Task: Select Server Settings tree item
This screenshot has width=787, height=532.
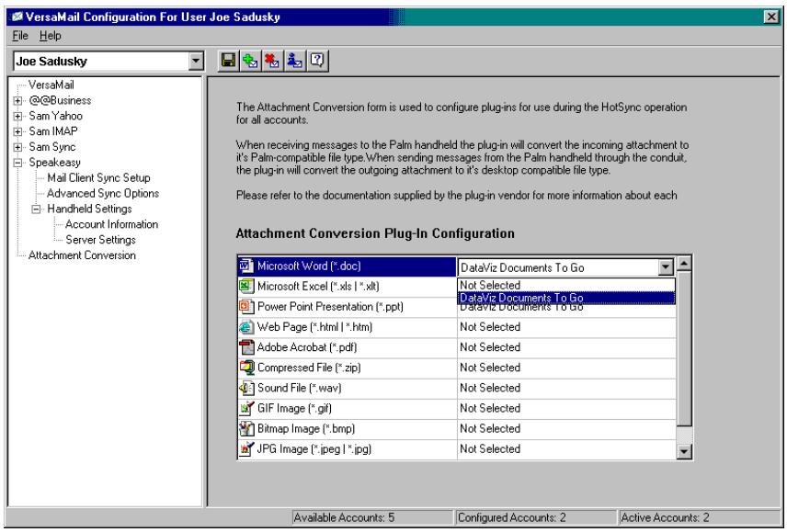Action: (100, 240)
